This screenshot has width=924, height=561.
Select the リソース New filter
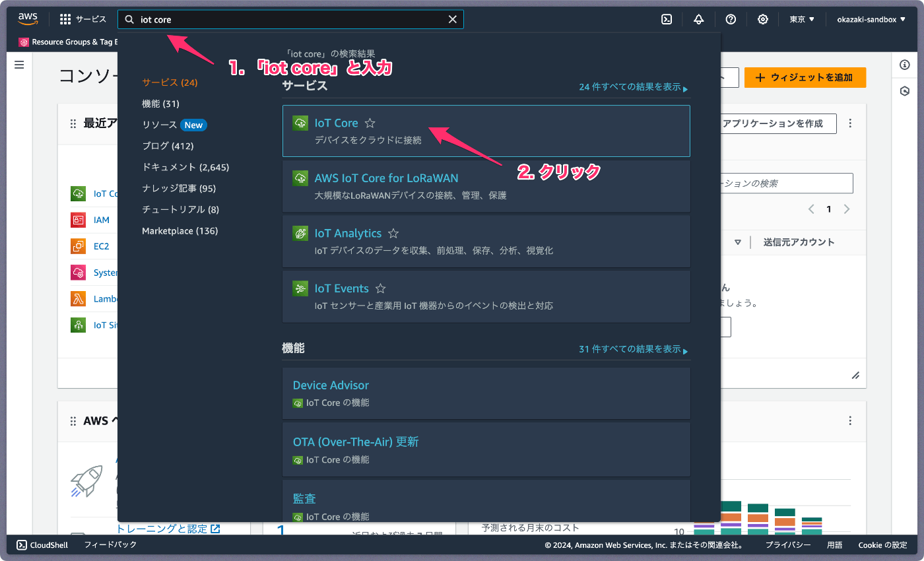(174, 125)
